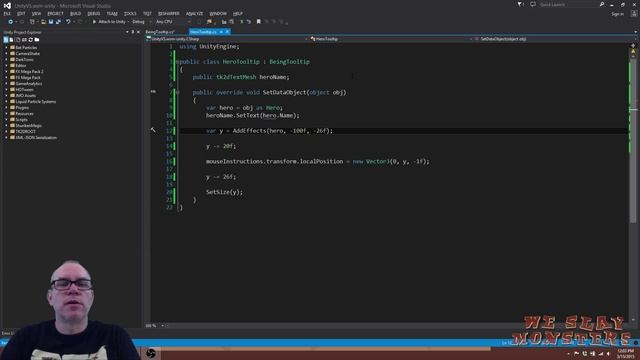
Task: Click the Save file toolbar icon
Action: click(51, 22)
